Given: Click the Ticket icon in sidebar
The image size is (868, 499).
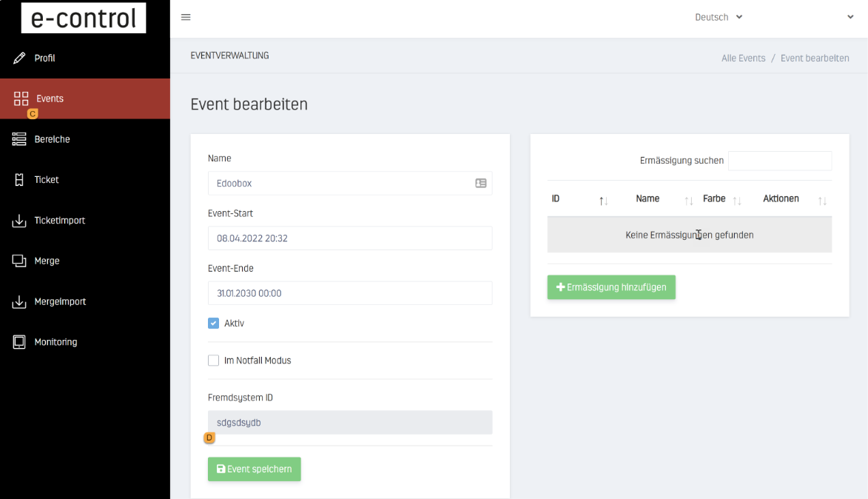Looking at the screenshot, I should (x=19, y=180).
